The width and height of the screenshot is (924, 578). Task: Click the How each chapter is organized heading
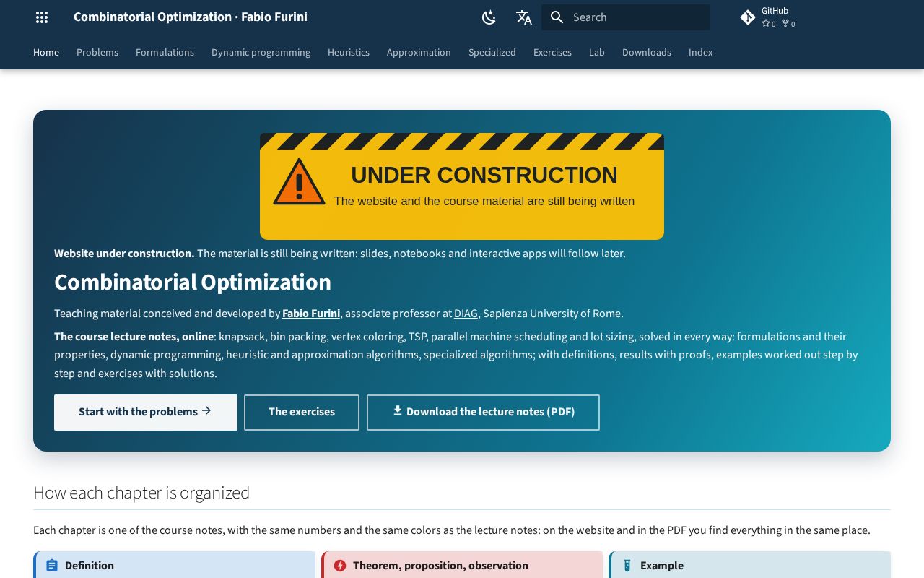point(141,493)
